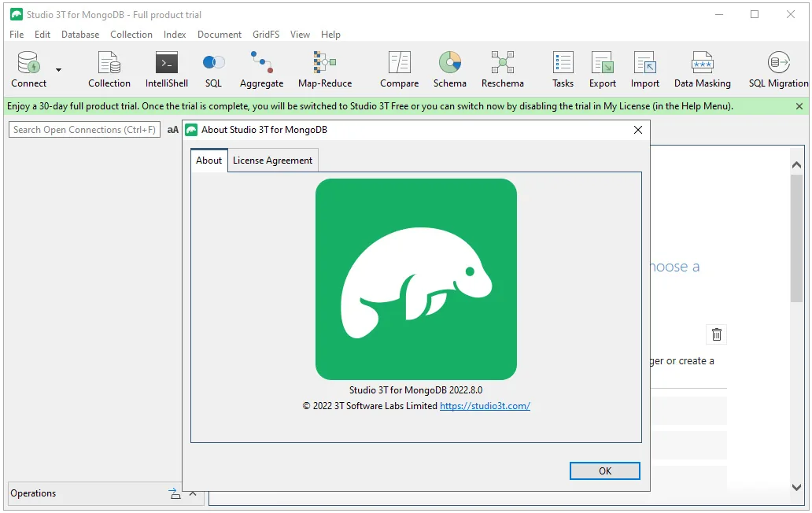Open the Reschema tool

coord(502,69)
